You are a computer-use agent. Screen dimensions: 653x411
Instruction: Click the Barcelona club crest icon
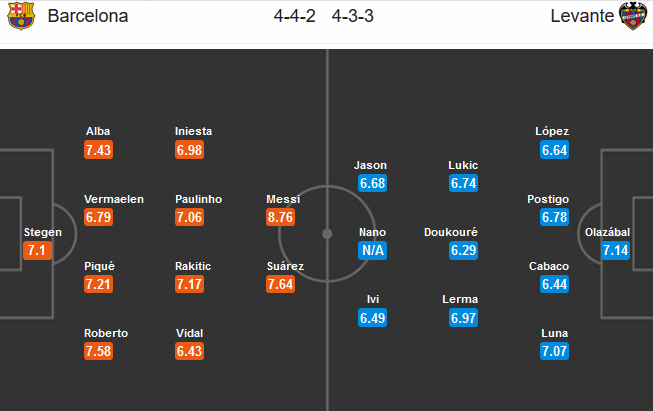click(x=20, y=17)
